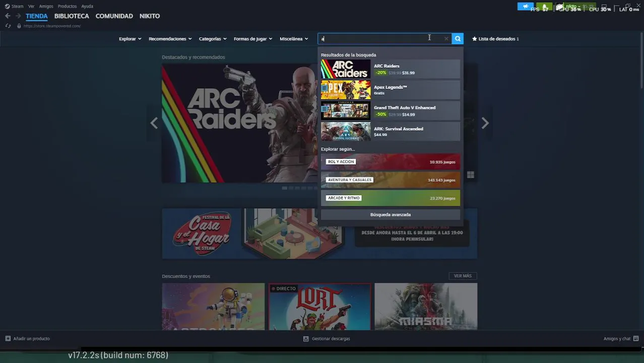Open the blue megaphone announcements icon
Image resolution: width=644 pixels, height=363 pixels.
tap(525, 7)
